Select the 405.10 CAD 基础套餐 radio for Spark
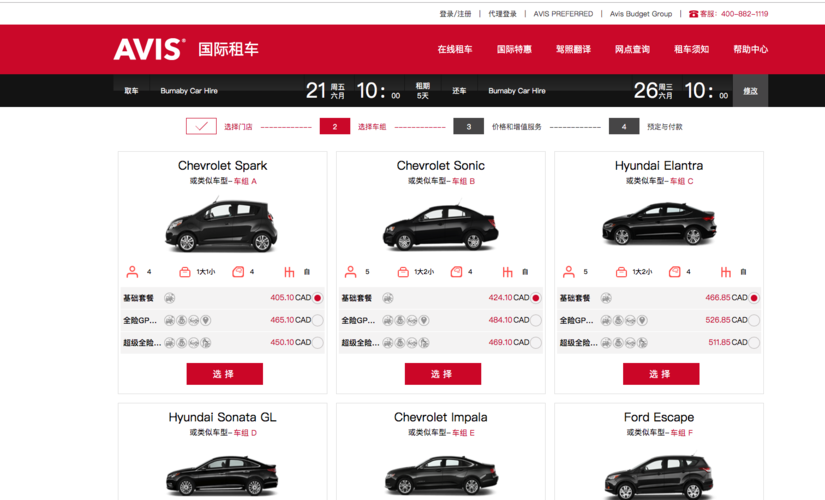 pos(318,298)
